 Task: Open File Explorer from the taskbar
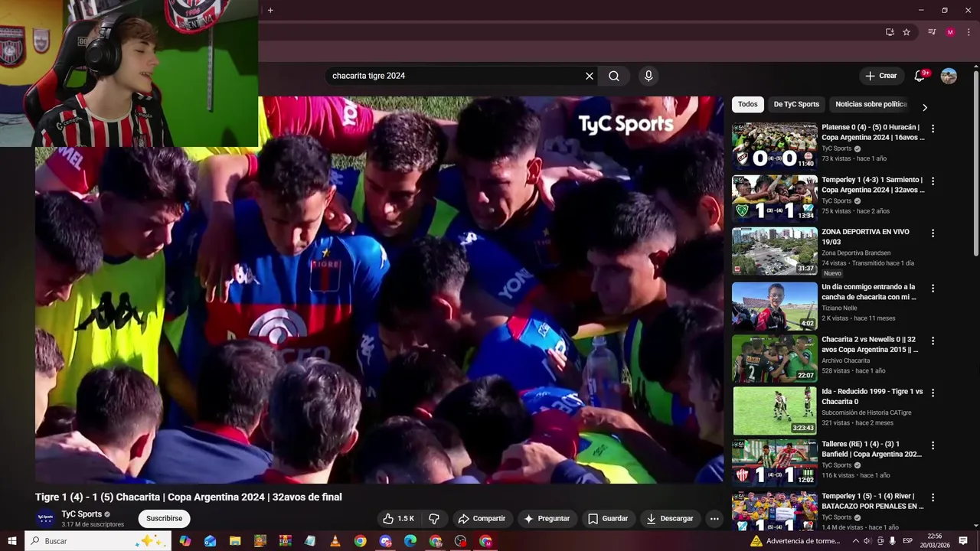235,541
